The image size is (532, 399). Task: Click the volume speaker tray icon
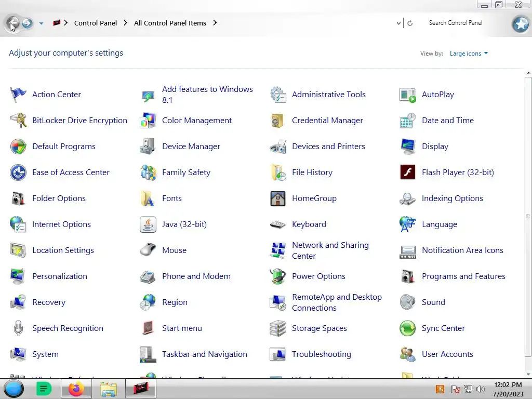[x=480, y=389]
